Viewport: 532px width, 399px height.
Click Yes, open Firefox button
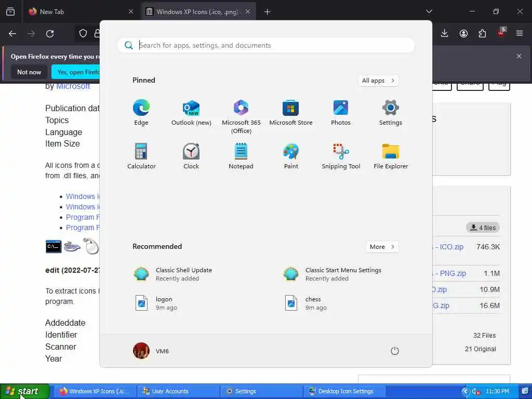(x=76, y=72)
